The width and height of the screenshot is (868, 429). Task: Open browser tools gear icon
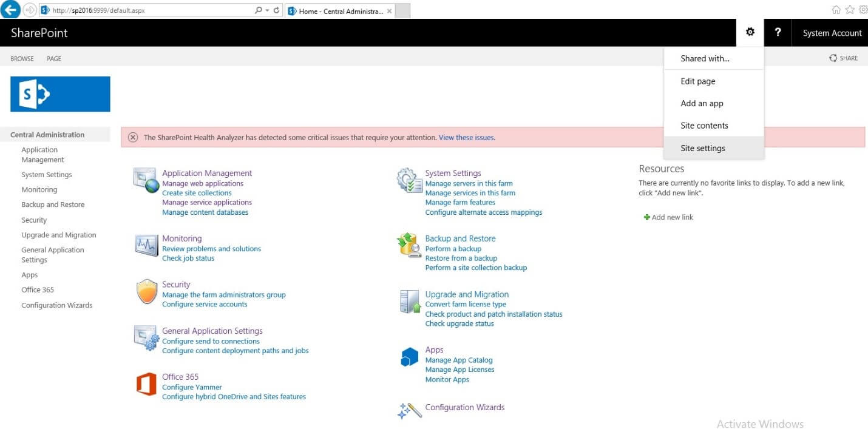[863, 10]
